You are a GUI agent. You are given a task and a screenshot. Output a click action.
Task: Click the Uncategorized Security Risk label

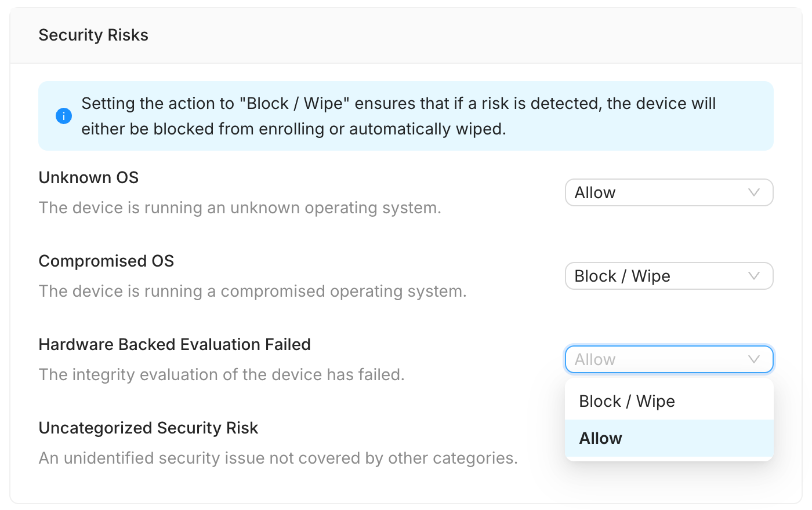(148, 428)
